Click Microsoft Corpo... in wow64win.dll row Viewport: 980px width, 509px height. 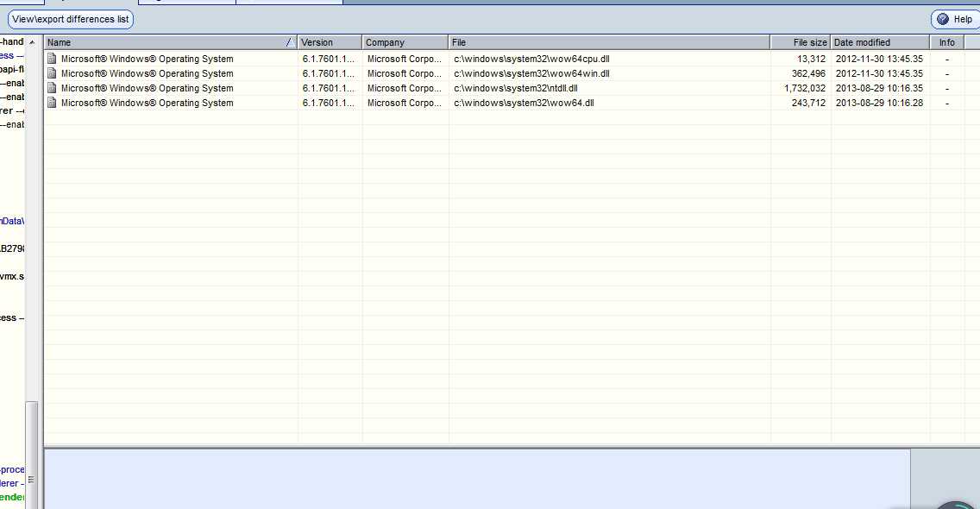tap(405, 73)
